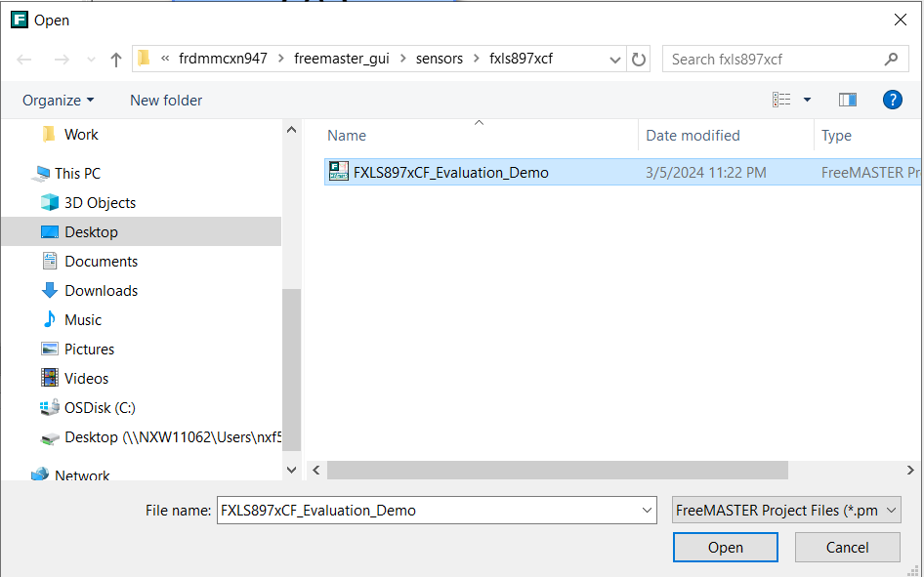Select the fxls897xcf breadcrumb segment
Screen dimensions: 924x577
point(521,59)
